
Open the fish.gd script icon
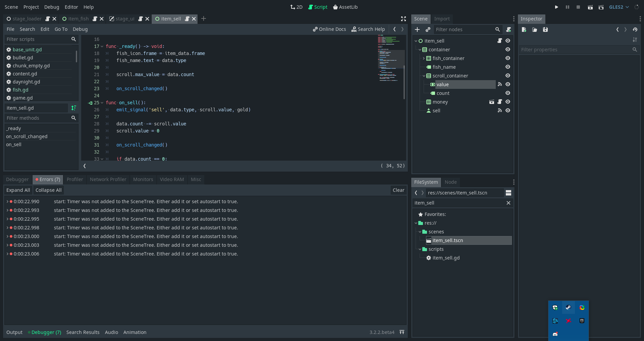(x=8, y=90)
